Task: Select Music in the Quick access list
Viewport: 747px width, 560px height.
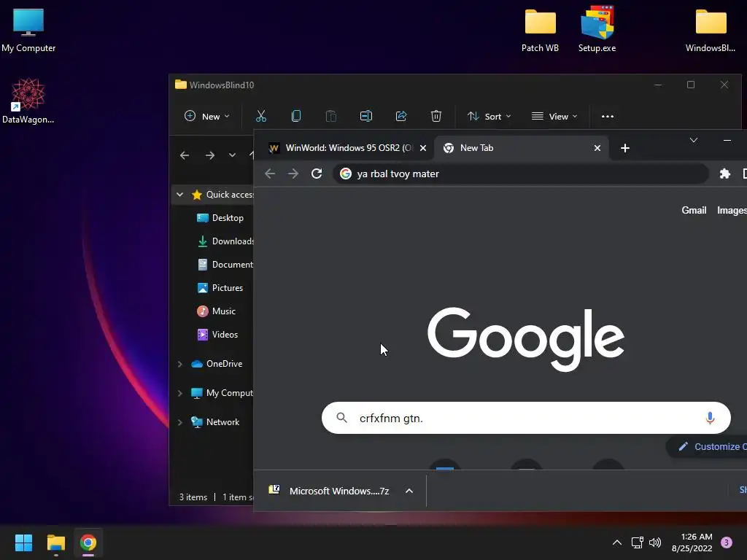Action: [x=216, y=311]
